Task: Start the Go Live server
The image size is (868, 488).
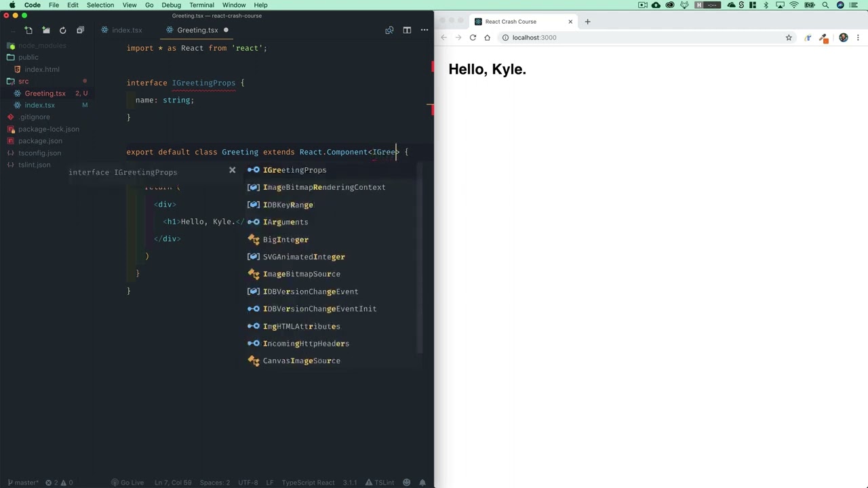Action: (127, 483)
